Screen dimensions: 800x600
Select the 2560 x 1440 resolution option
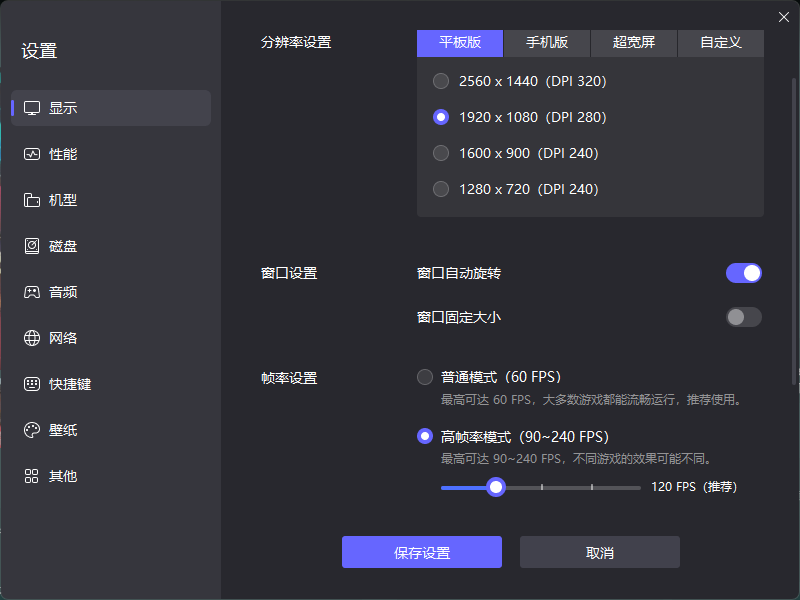coord(441,81)
